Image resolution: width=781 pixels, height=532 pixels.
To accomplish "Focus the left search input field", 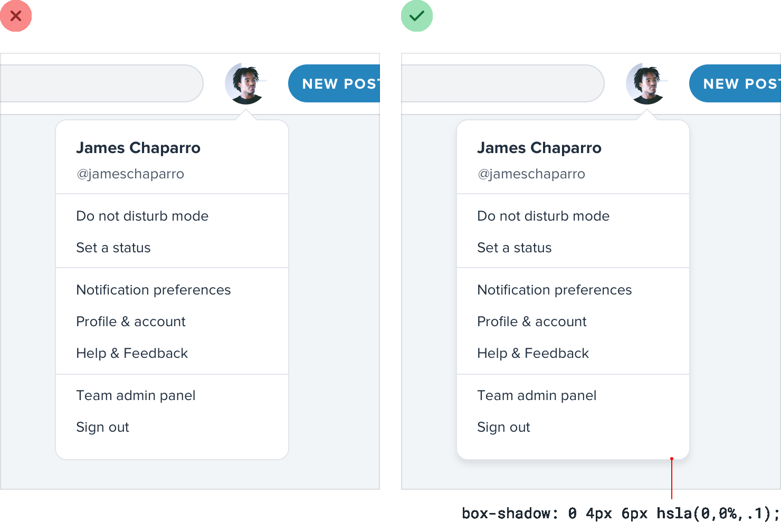I will pos(100,83).
